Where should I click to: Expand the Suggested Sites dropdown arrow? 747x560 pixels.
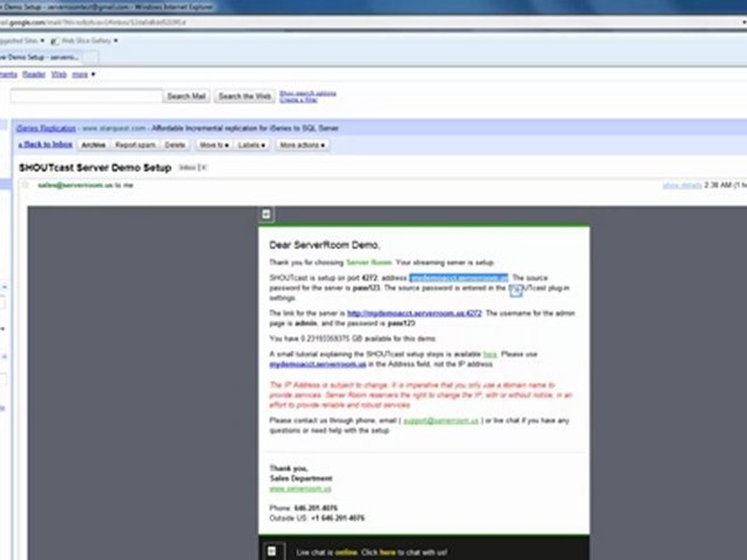pyautogui.click(x=42, y=41)
